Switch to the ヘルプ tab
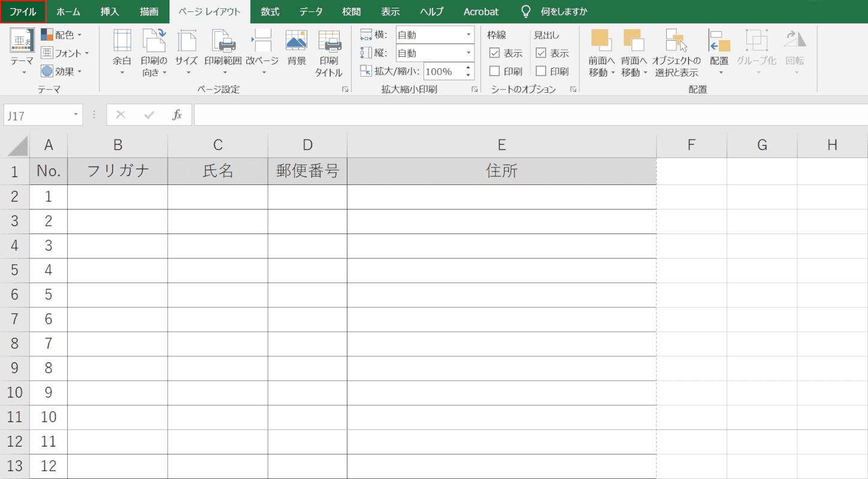The height and width of the screenshot is (479, 868). (x=432, y=12)
